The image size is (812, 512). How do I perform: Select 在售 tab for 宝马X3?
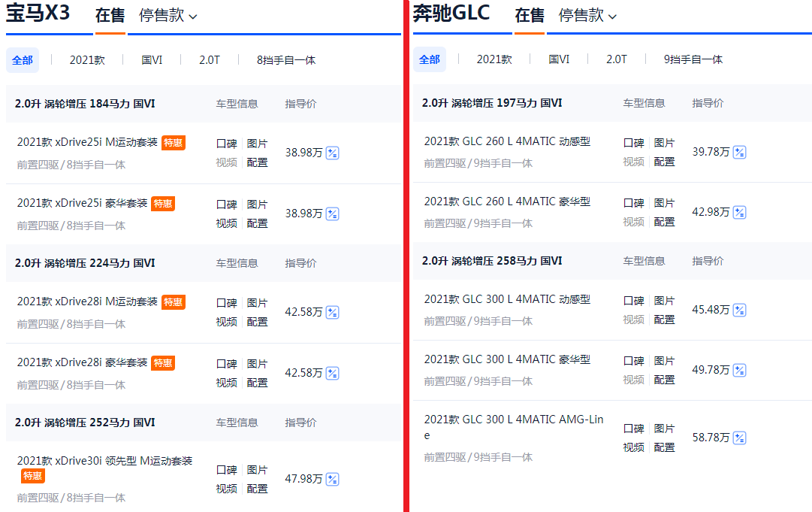click(x=110, y=16)
